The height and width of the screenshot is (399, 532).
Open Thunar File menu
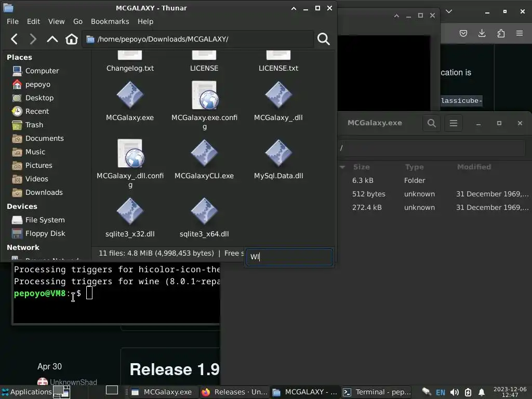click(x=12, y=21)
